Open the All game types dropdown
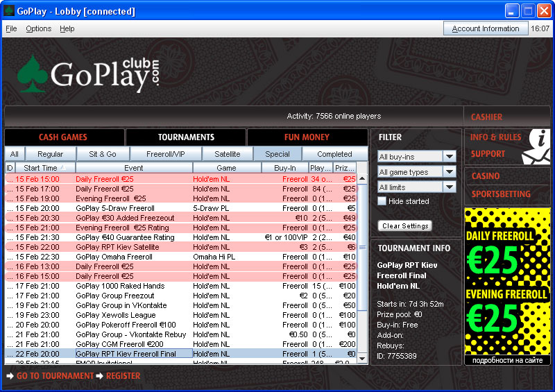Screen dimensions: 555x392 click(417, 172)
